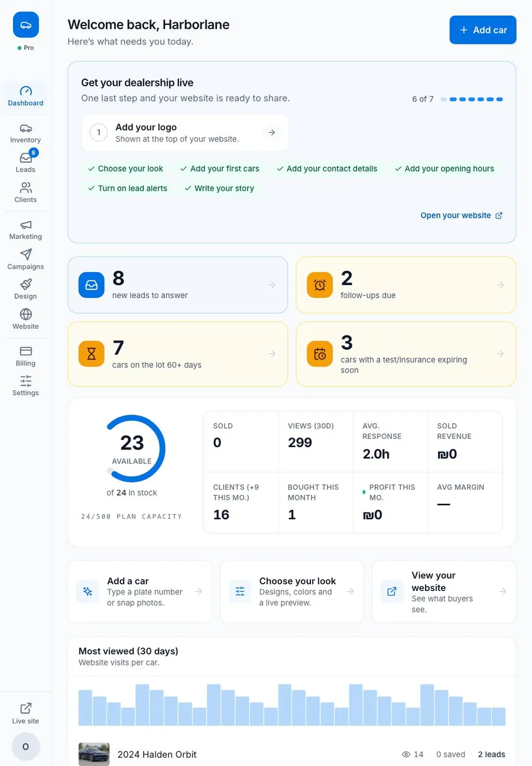Click the alarm clock icon for follow-ups due
532x766 pixels.
[320, 285]
